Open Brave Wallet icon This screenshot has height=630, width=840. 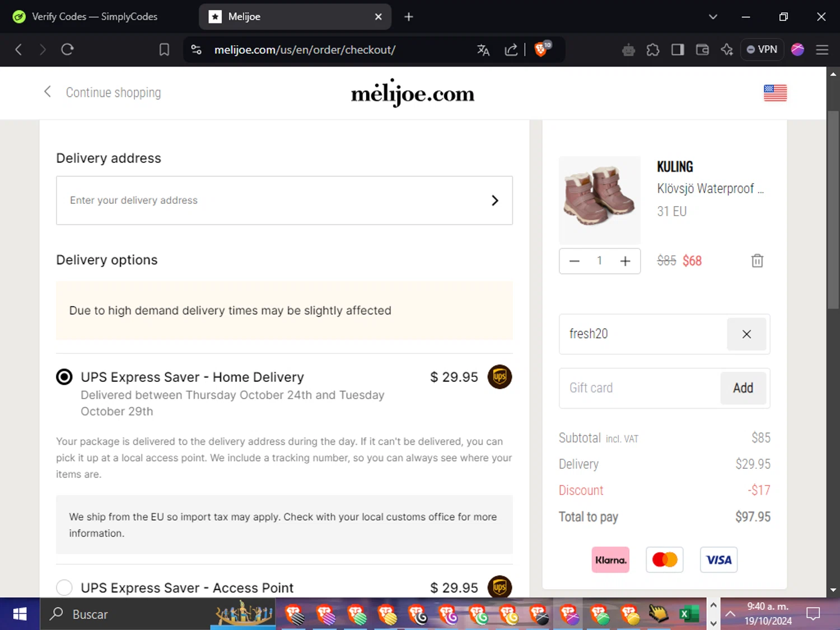702,50
